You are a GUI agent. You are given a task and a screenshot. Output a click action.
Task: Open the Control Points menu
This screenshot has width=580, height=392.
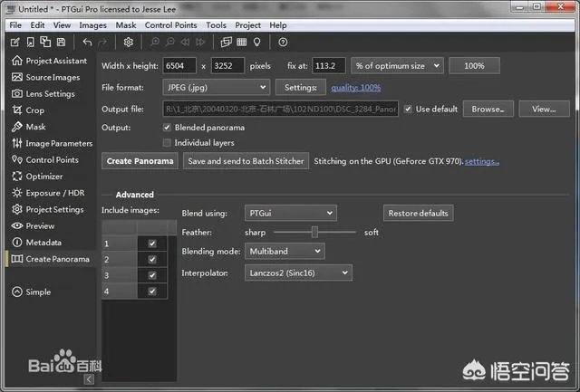170,25
